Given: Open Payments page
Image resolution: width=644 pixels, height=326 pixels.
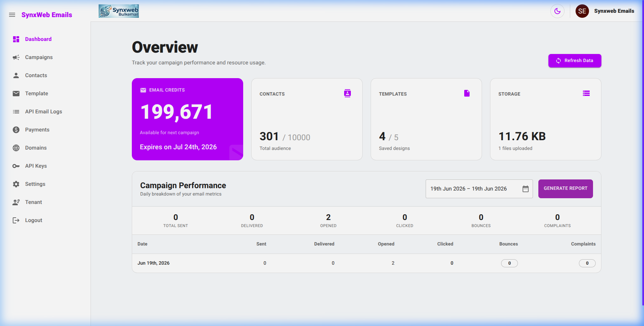Looking at the screenshot, I should tap(37, 130).
